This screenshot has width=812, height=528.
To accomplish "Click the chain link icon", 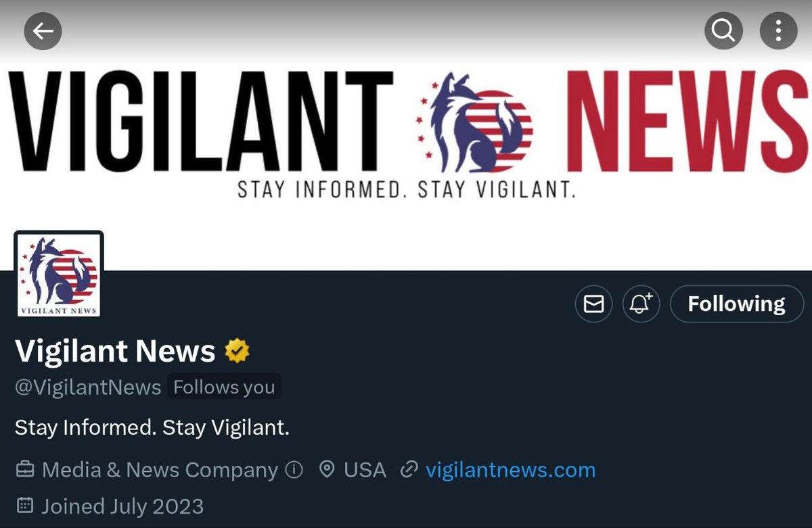I will click(408, 470).
